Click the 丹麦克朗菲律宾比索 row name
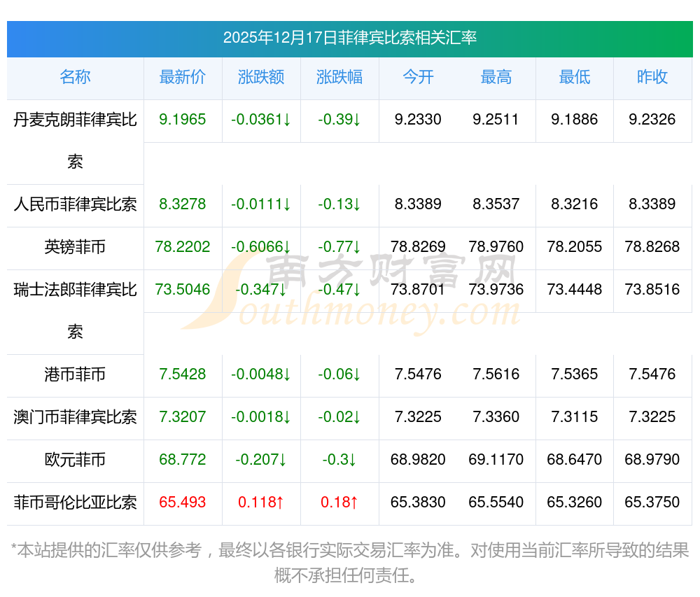The width and height of the screenshot is (700, 597). [75, 141]
